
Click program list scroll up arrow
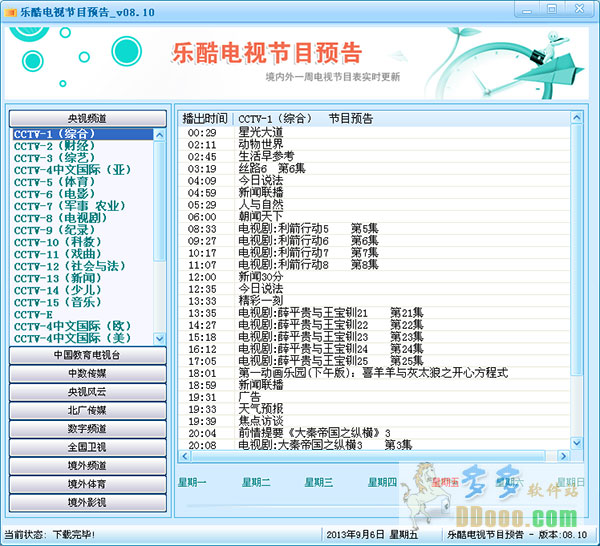tap(577, 118)
